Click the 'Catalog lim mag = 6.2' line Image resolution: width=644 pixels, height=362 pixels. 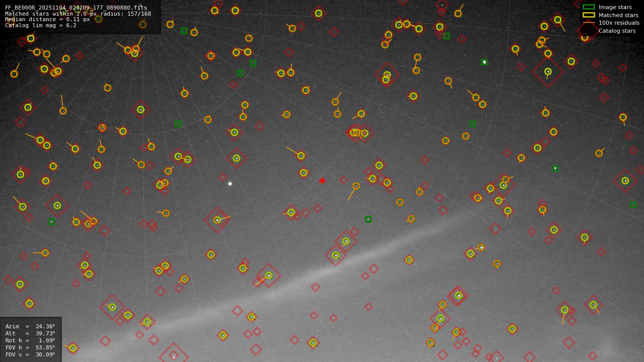point(41,25)
